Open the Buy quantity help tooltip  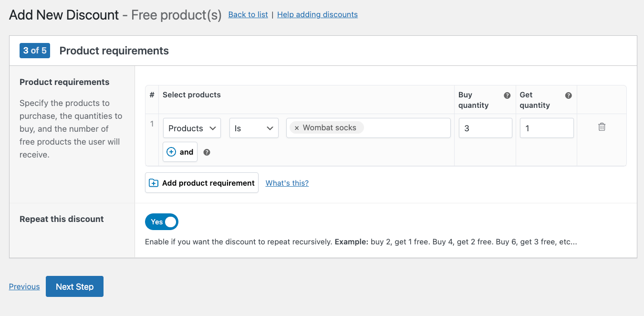[507, 95]
